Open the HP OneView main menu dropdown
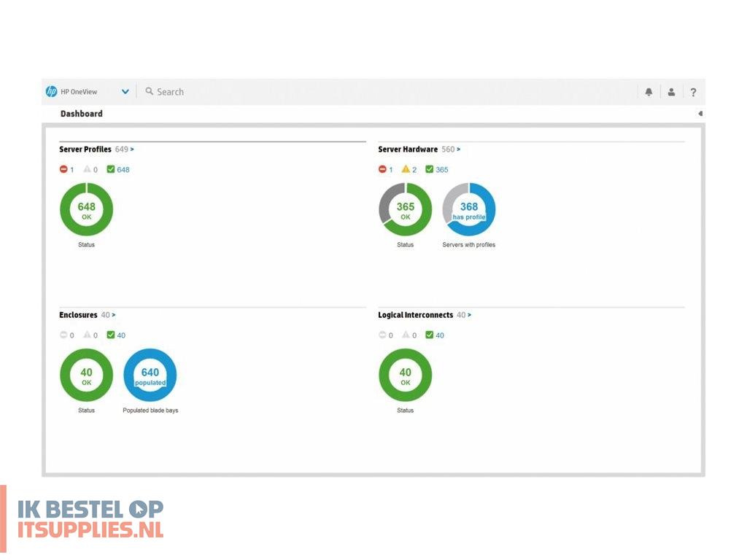This screenshot has height=560, width=747. coord(125,91)
